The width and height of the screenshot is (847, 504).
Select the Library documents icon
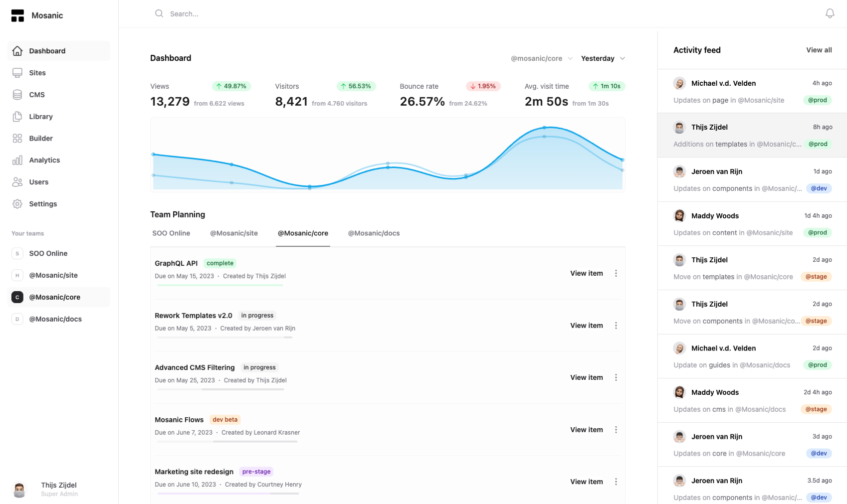(x=17, y=116)
